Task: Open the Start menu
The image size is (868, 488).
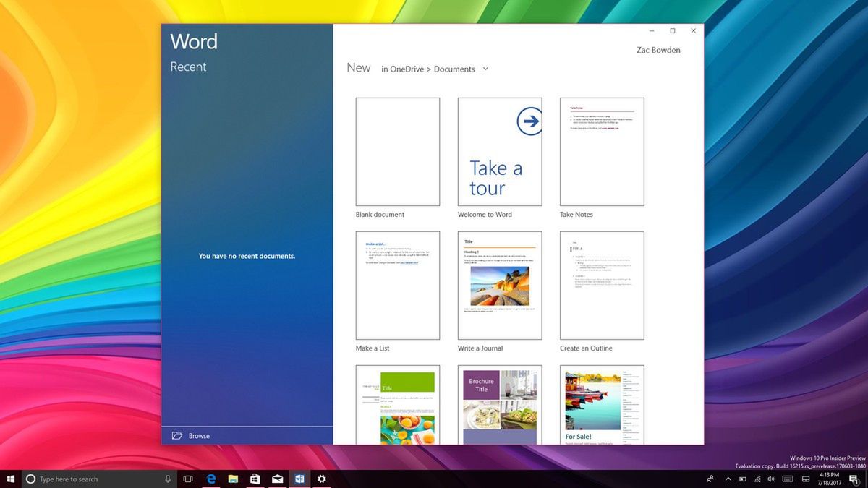Action: (11, 479)
